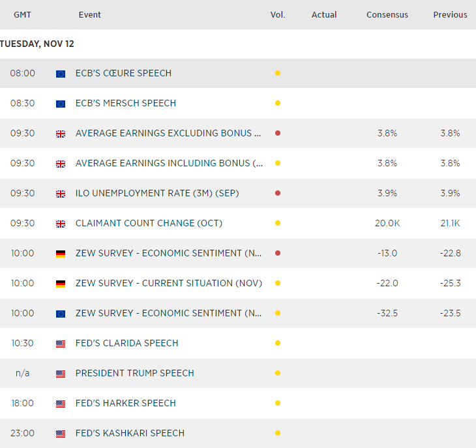Screen dimensions: 476x448
Task: Click yellow volatility dot for Claimant Count Change
Action: click(278, 223)
